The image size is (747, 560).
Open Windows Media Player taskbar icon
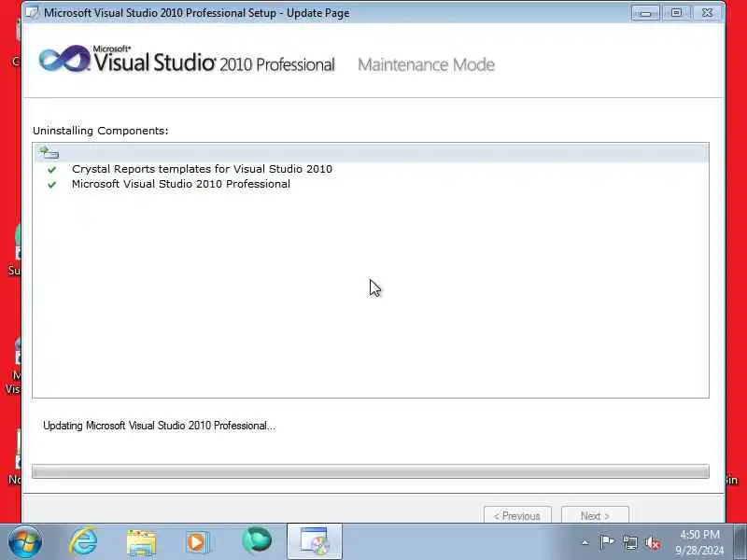pos(197,542)
